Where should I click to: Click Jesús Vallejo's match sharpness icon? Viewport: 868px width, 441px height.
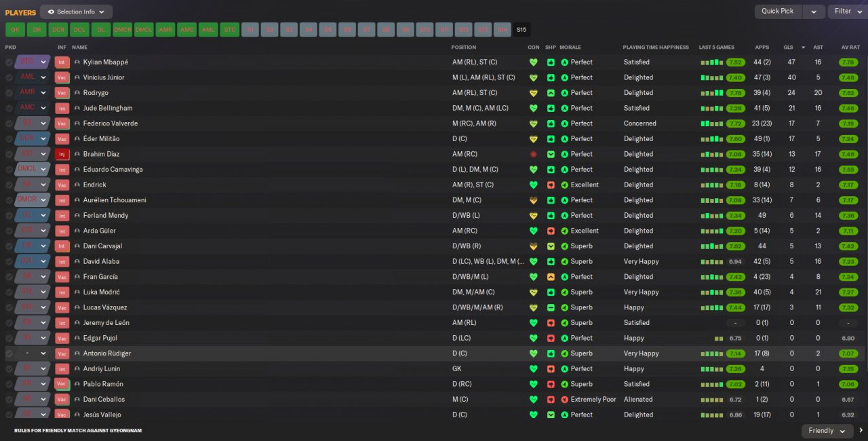point(551,415)
